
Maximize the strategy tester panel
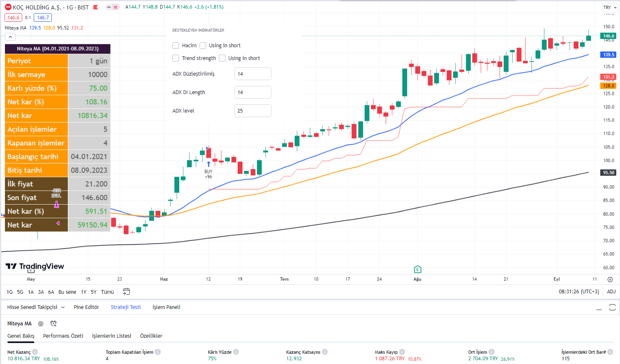pos(612,307)
